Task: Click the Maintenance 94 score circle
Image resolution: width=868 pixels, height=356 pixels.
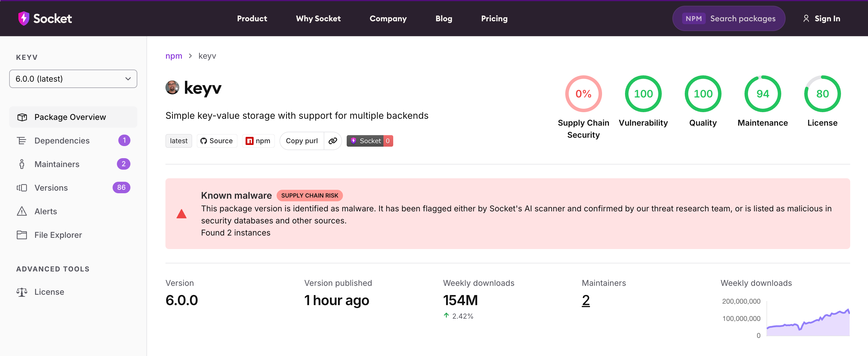Action: 763,93
